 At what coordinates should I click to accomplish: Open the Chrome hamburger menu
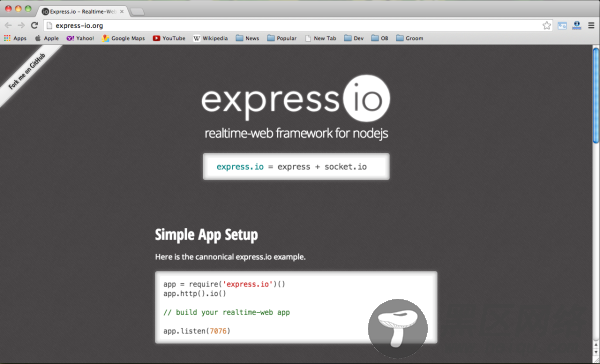point(591,26)
